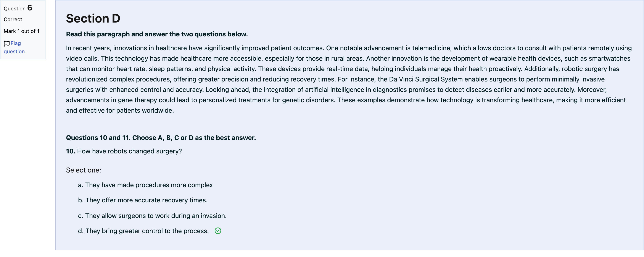The width and height of the screenshot is (644, 257).
Task: Click the flag icon beside Flag question
Action: 7,44
